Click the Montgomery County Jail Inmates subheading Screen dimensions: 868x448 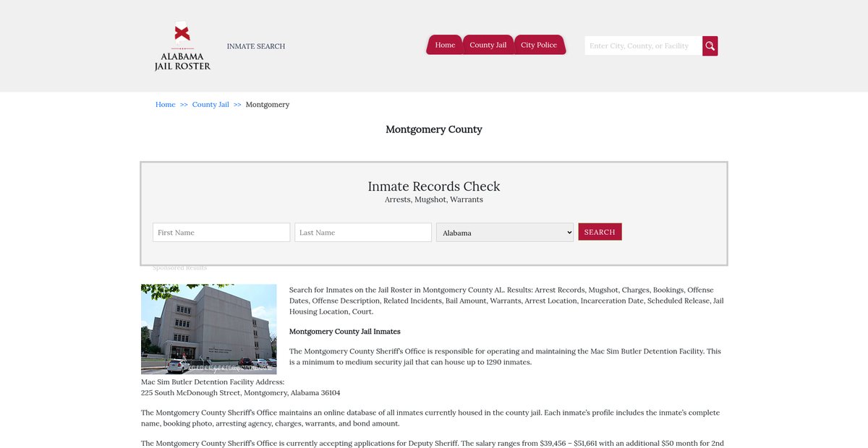344,332
